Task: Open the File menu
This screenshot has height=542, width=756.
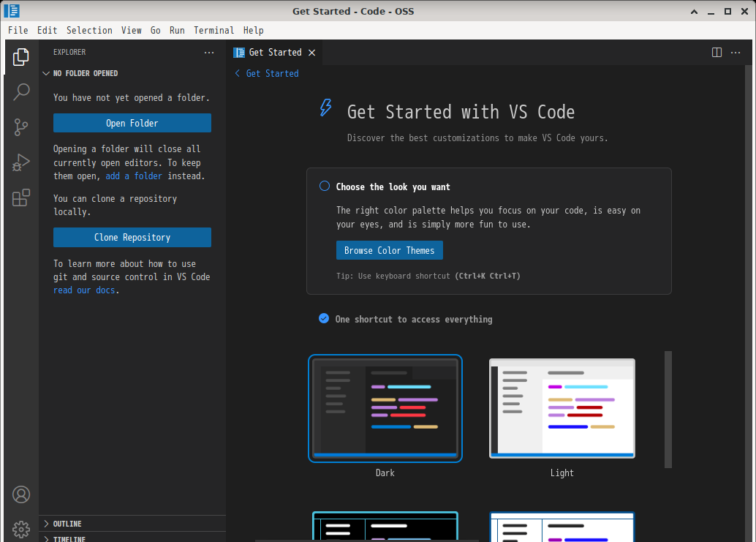Action: tap(18, 31)
